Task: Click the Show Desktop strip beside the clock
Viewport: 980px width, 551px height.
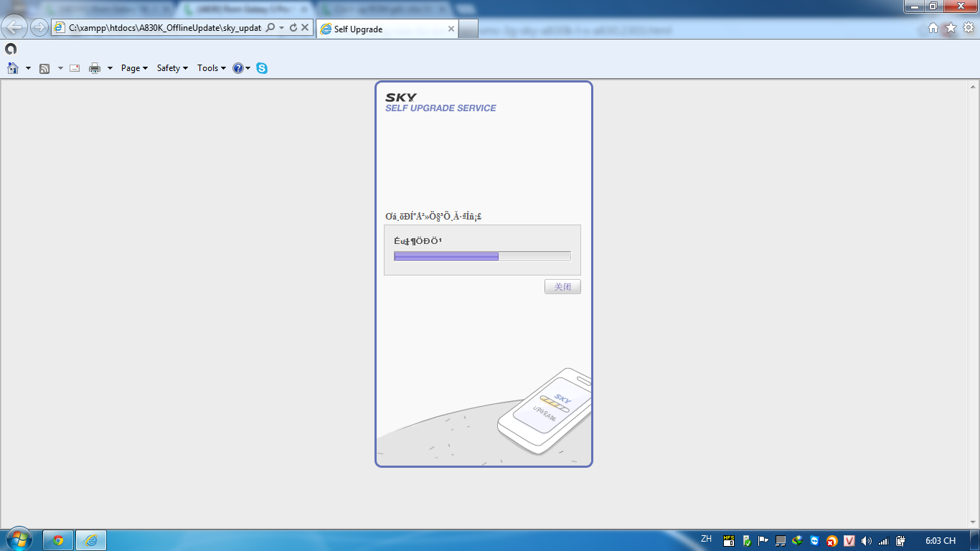Action: [x=975, y=540]
